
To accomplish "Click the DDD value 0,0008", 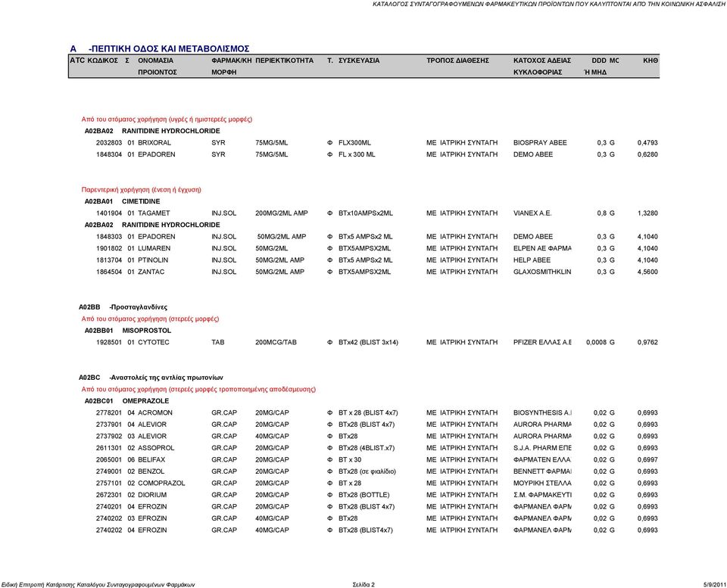I will coord(596,342).
